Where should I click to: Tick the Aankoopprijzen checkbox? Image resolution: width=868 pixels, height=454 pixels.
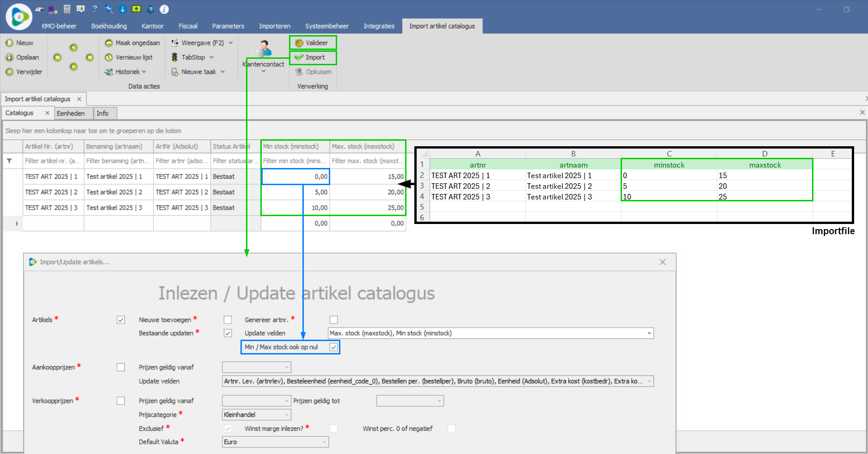tap(121, 367)
